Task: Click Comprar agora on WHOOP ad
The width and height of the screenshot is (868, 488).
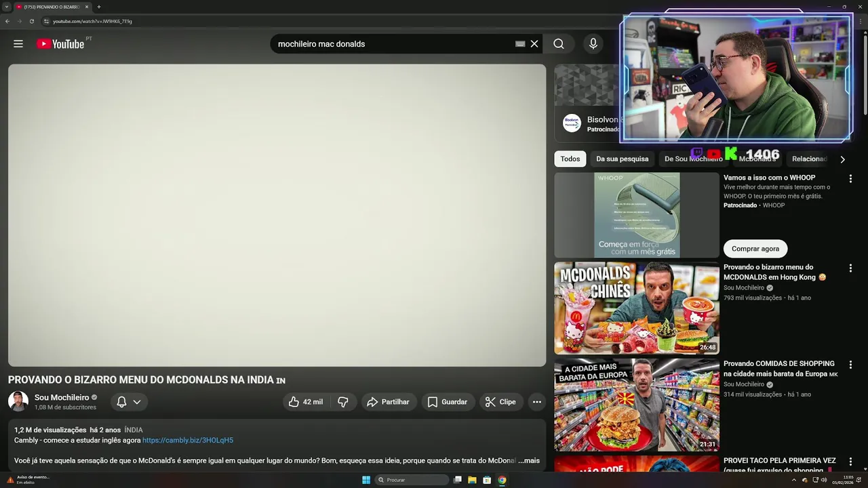Action: tap(755, 249)
